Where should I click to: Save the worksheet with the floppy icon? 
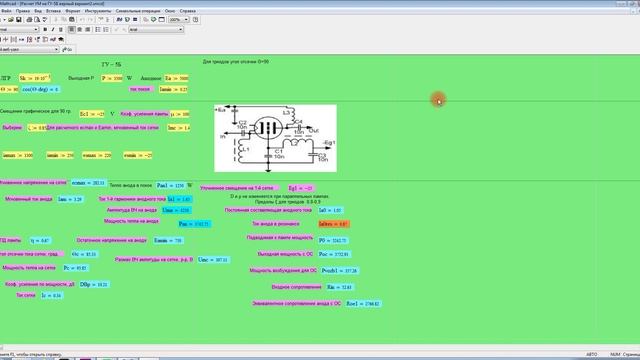pos(19,20)
